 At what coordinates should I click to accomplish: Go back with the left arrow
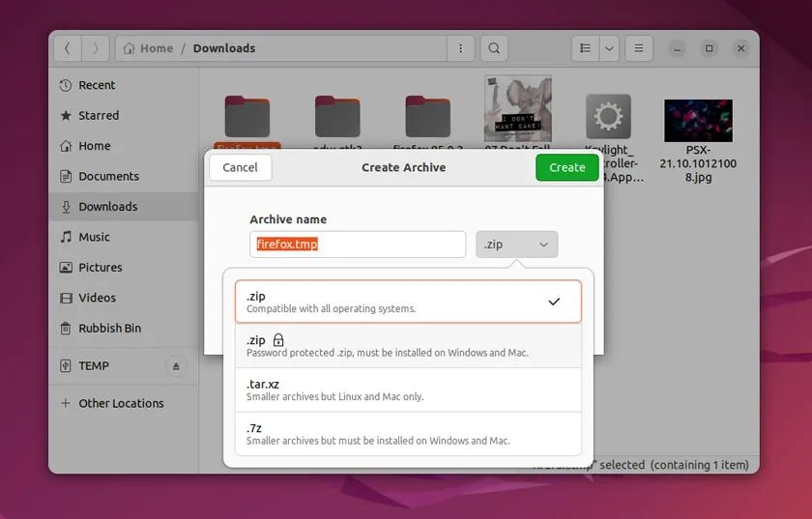pos(68,48)
